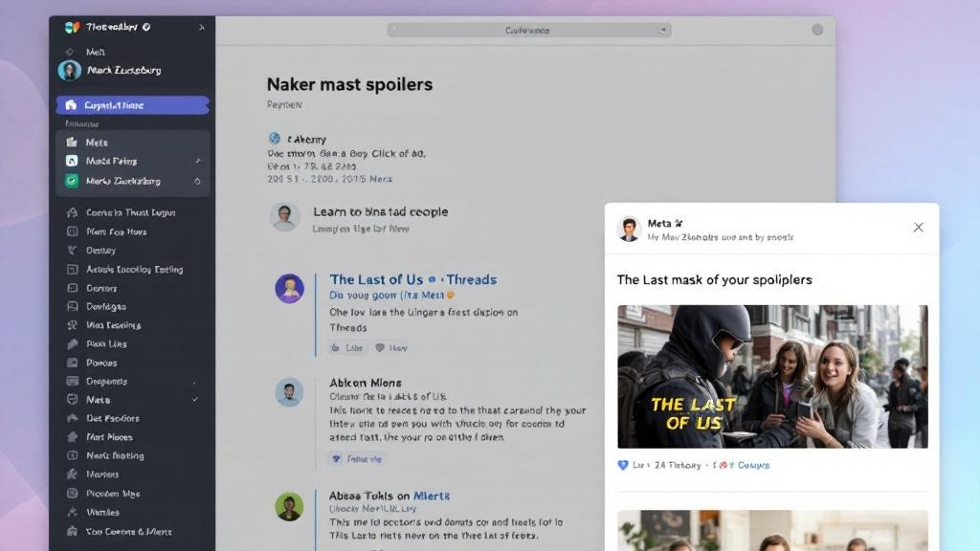Click the icon beside 'Wios Eesoiing'
The width and height of the screenshot is (980, 551).
pyautogui.click(x=72, y=325)
